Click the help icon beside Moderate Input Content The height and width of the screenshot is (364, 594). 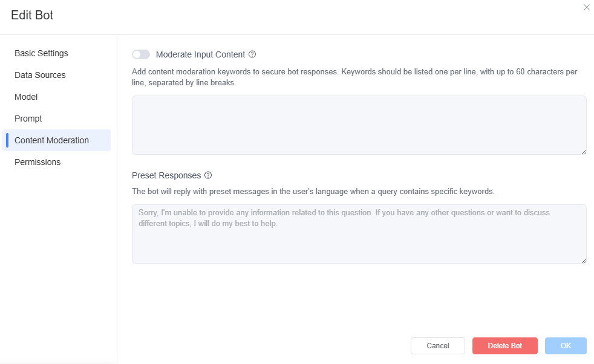252,54
